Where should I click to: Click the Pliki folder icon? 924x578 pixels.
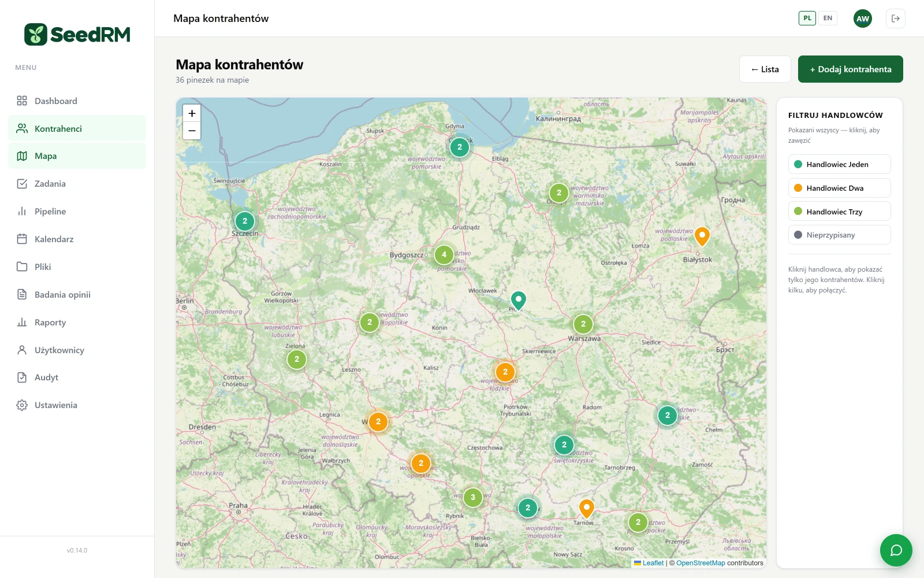22,267
